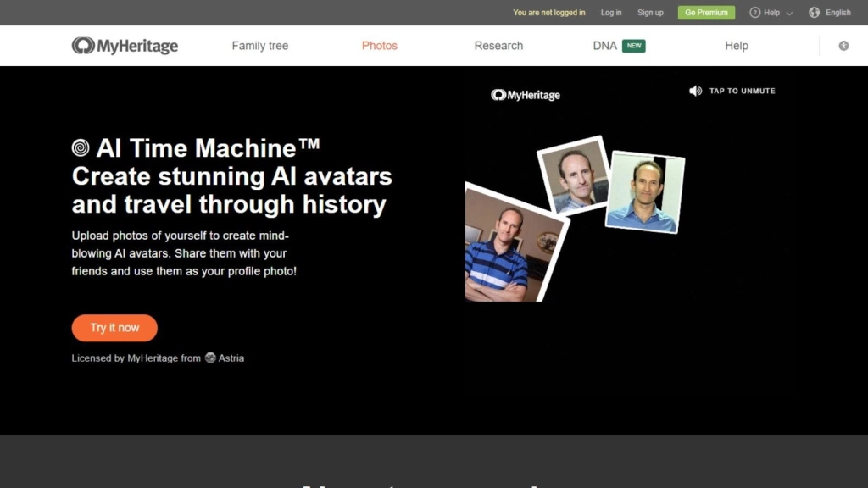Click the MyHeritage logo in the navigation bar

point(125,46)
